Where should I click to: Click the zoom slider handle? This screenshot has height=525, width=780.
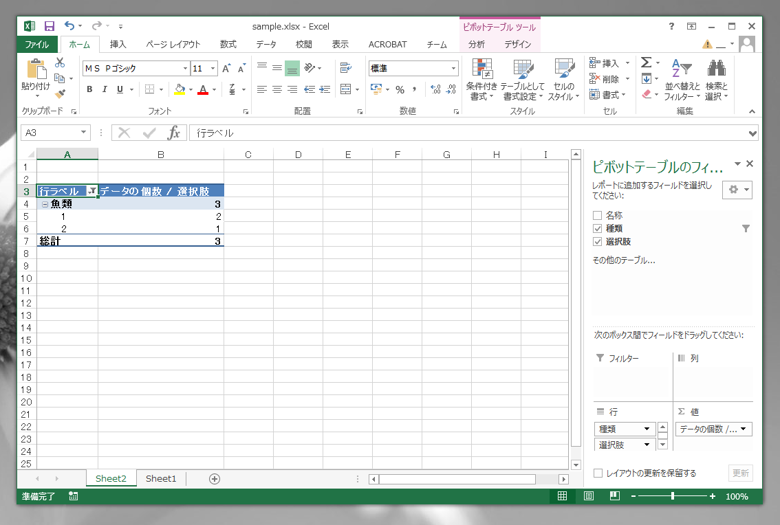pos(672,496)
